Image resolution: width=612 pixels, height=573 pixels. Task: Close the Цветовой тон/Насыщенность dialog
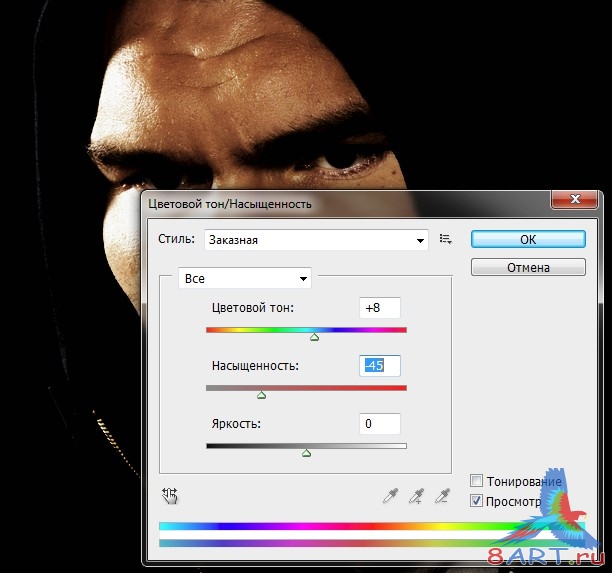click(x=574, y=199)
